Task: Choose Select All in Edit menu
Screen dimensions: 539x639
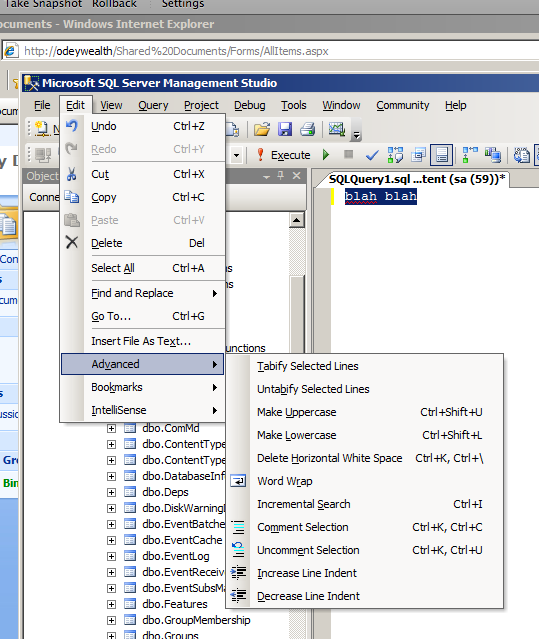Action: click(x=143, y=268)
